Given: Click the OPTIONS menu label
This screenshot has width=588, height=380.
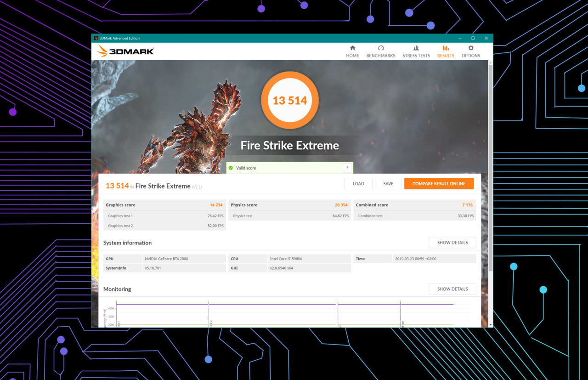Looking at the screenshot, I should 471,56.
